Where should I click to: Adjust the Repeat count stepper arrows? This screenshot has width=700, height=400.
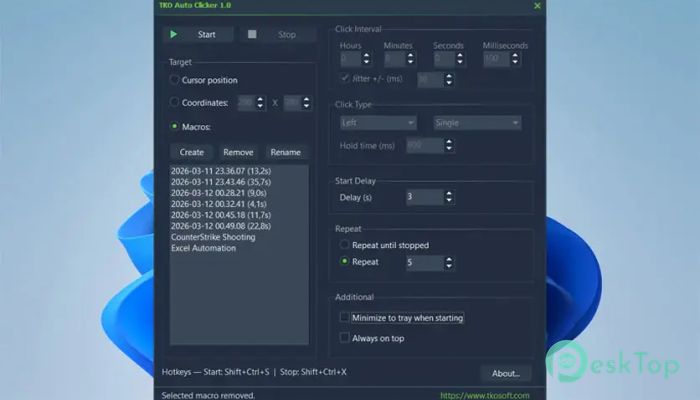[x=449, y=262]
